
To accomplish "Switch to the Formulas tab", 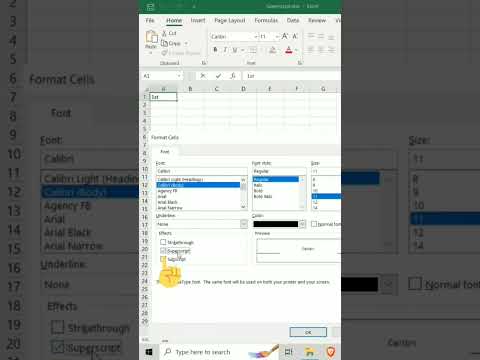I will click(x=266, y=21).
